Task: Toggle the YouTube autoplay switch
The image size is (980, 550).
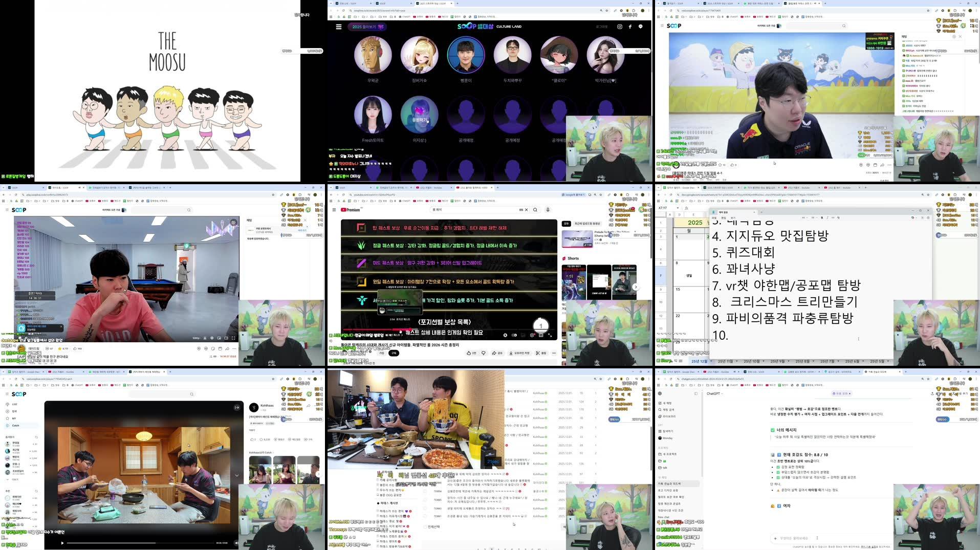Action: 514,336
